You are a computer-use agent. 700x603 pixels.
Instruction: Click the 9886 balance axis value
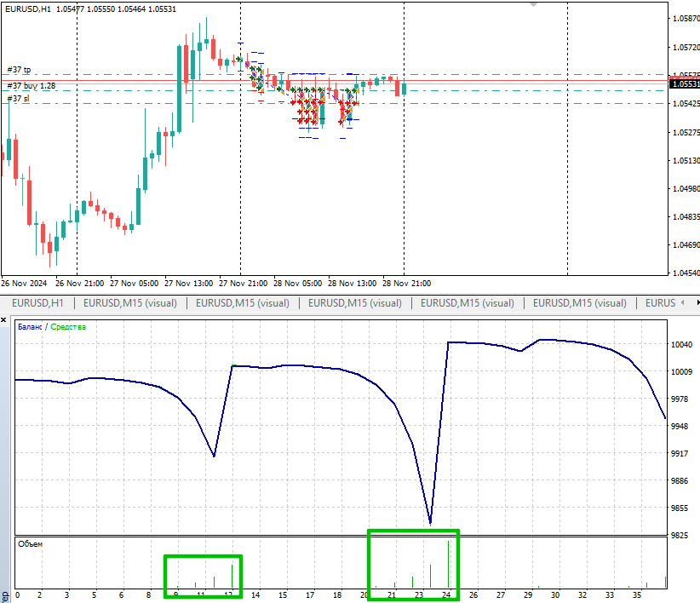(x=680, y=480)
